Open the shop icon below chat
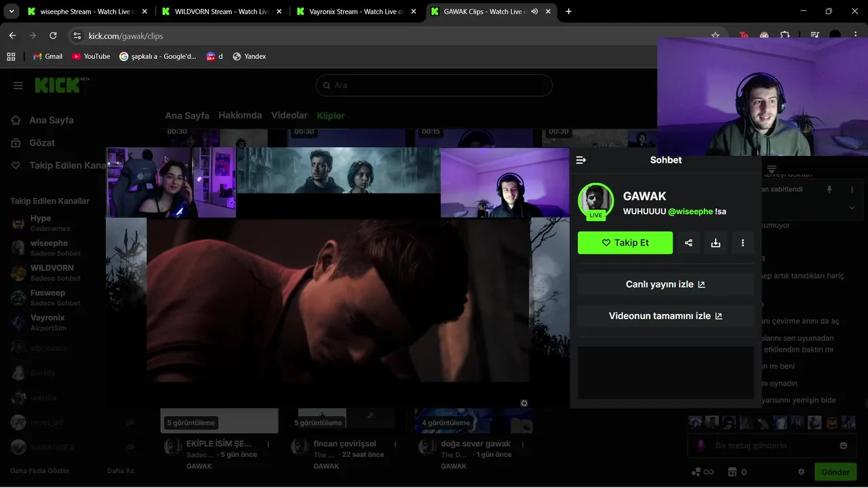 pyautogui.click(x=732, y=472)
